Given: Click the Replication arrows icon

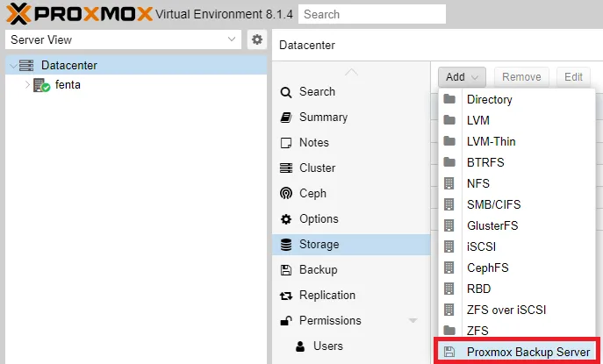Looking at the screenshot, I should coord(286,296).
